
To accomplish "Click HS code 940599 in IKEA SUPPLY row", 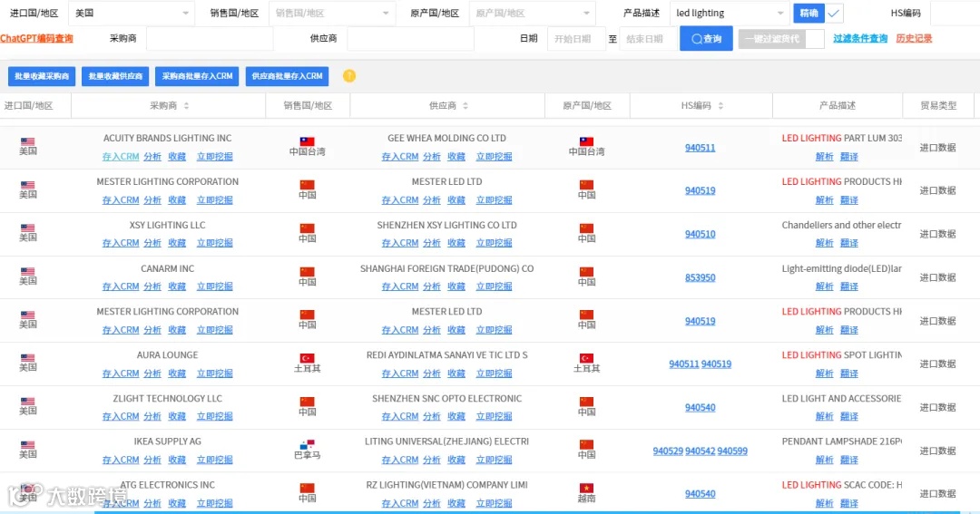I will pos(732,451).
